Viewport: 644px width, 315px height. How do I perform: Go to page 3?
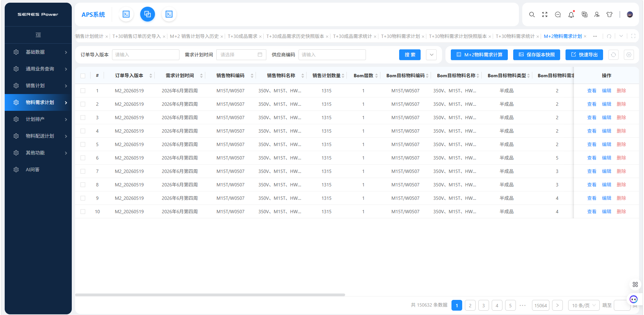[x=483, y=305]
